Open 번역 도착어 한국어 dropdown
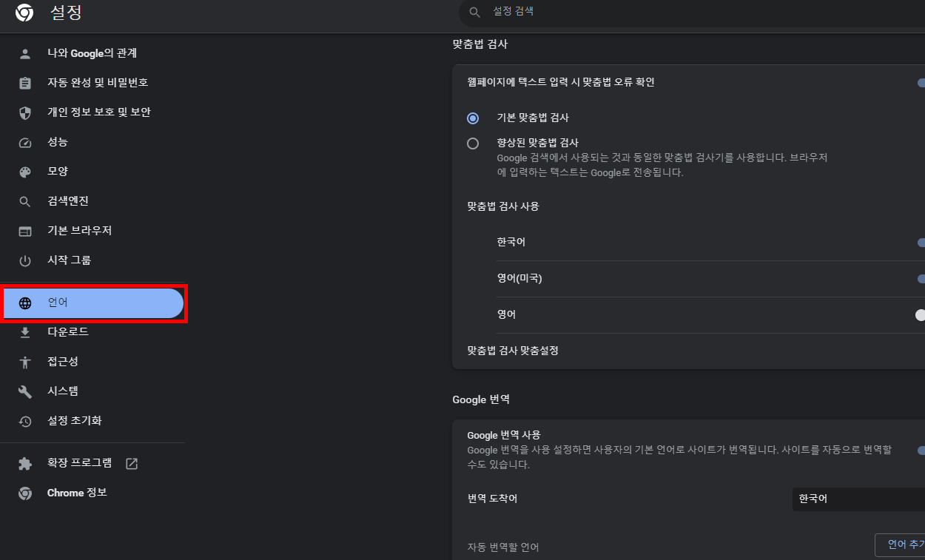This screenshot has width=925, height=560. point(858,499)
